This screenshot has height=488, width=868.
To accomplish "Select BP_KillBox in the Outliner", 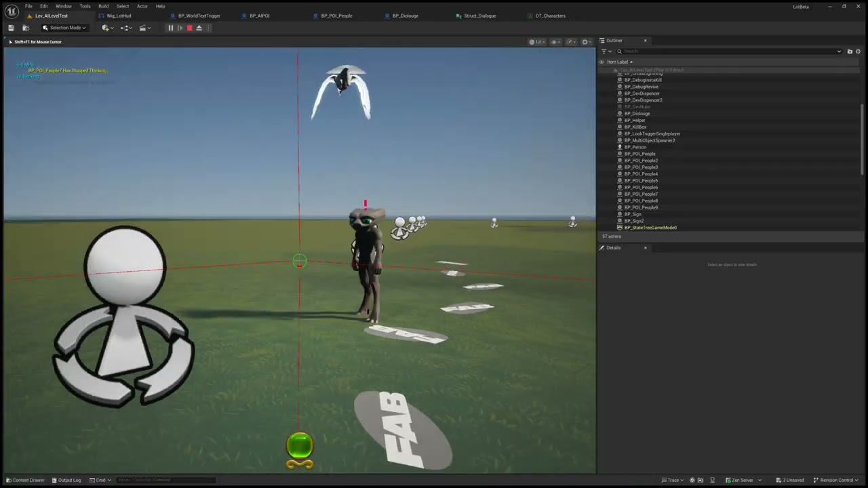I will (635, 127).
